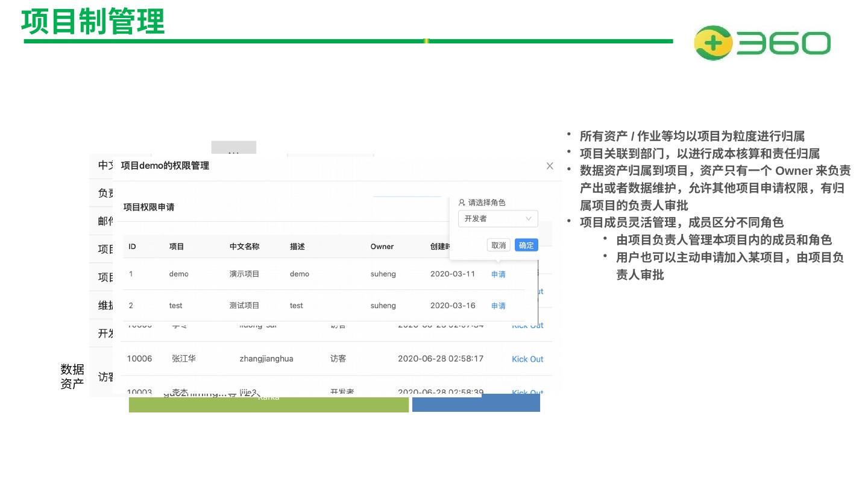This screenshot has width=868, height=489.
Task: Open the 开发者 role dropdown
Action: pyautogui.click(x=497, y=219)
